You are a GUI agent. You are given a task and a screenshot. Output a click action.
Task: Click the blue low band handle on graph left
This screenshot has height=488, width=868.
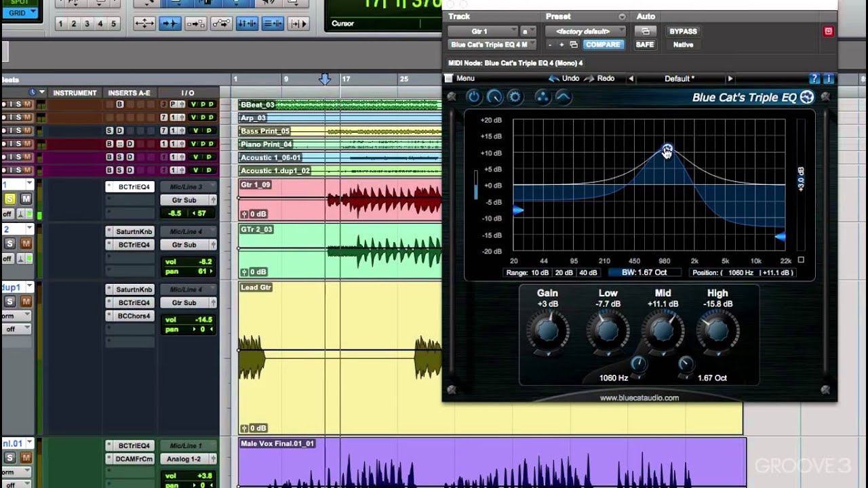(518, 211)
